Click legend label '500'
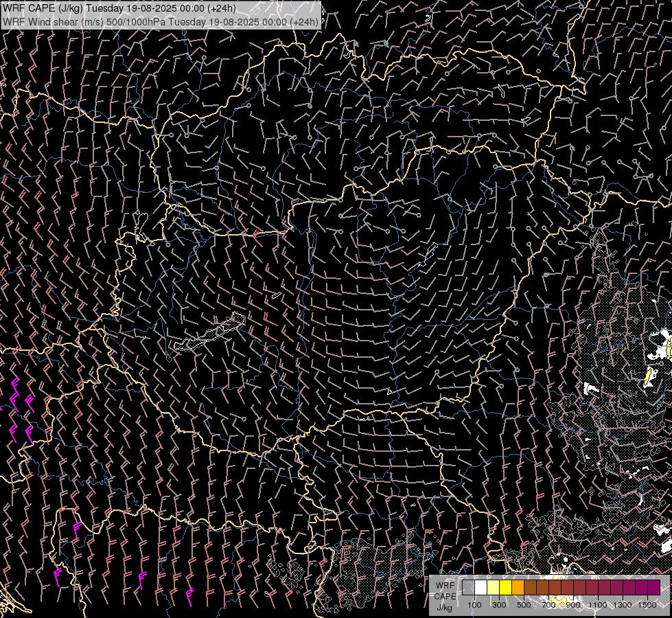The height and width of the screenshot is (618, 672). pos(524,605)
